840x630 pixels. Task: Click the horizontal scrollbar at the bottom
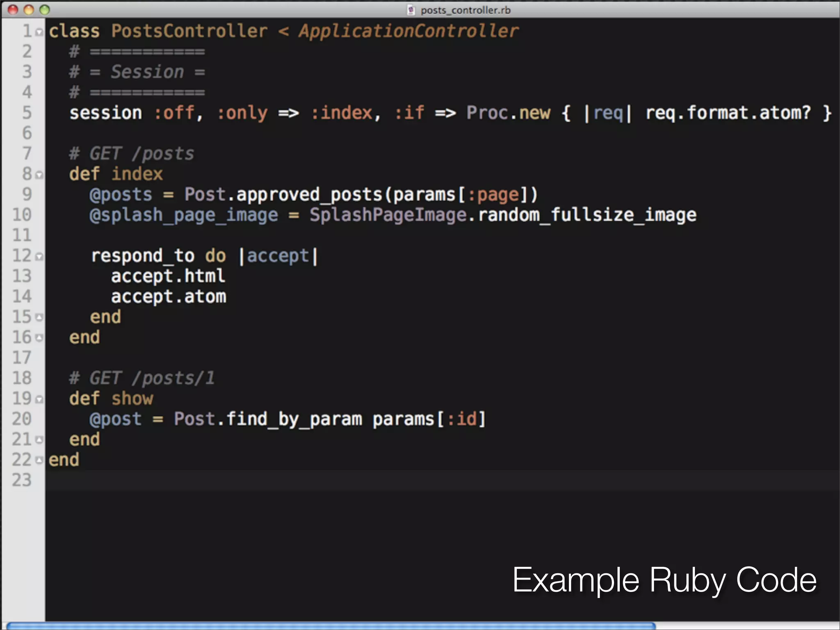click(x=331, y=626)
